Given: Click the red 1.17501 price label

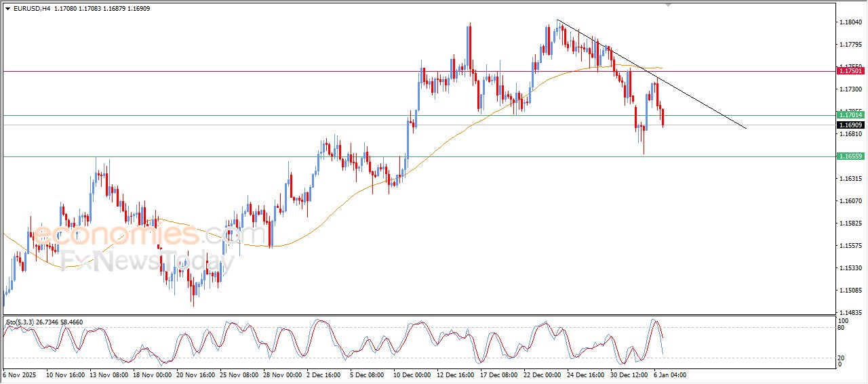Looking at the screenshot, I should pos(850,70).
